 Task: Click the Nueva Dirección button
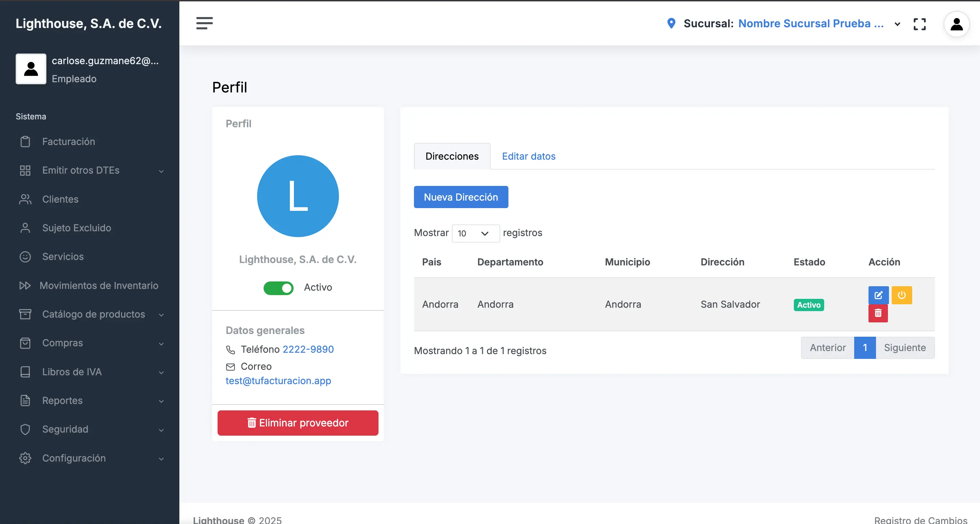[461, 197]
